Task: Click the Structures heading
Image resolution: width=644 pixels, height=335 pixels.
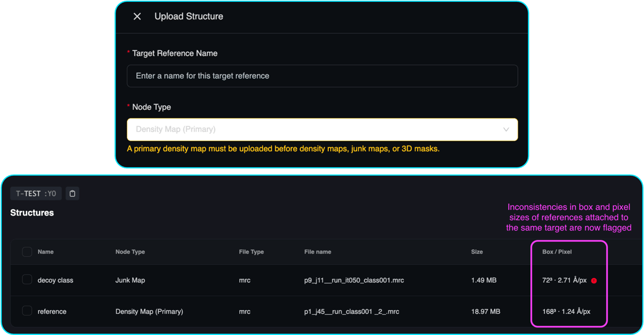Action: pyautogui.click(x=32, y=213)
